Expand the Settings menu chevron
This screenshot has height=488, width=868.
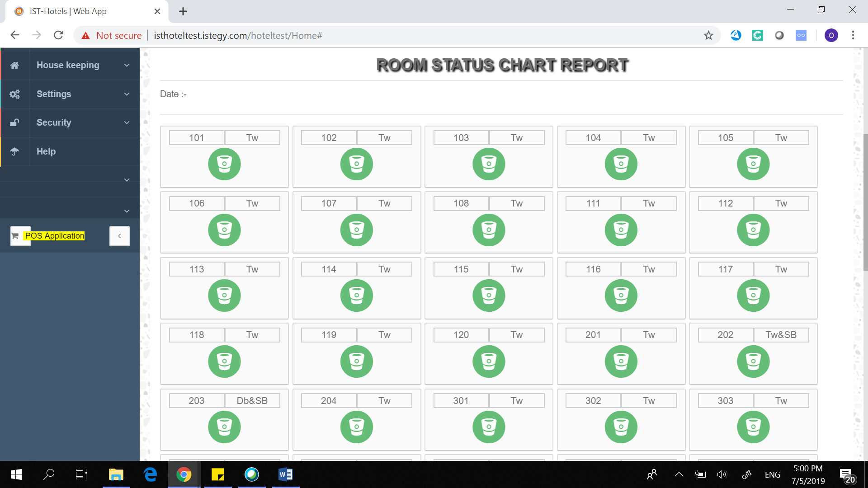click(127, 94)
